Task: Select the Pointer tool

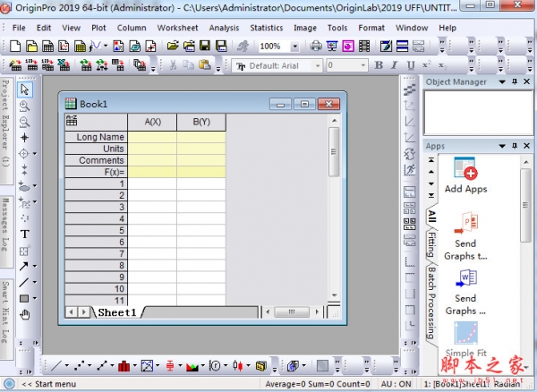Action: [x=25, y=89]
